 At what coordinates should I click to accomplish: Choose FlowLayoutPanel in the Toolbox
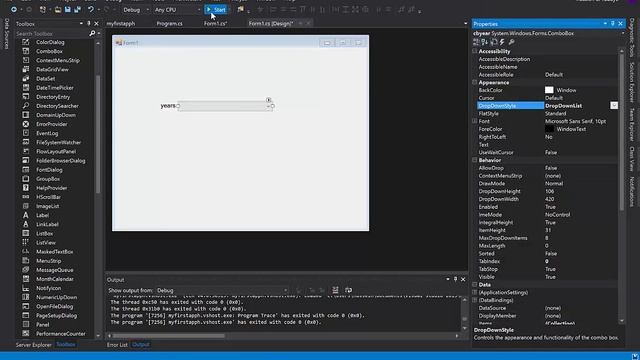pos(56,151)
